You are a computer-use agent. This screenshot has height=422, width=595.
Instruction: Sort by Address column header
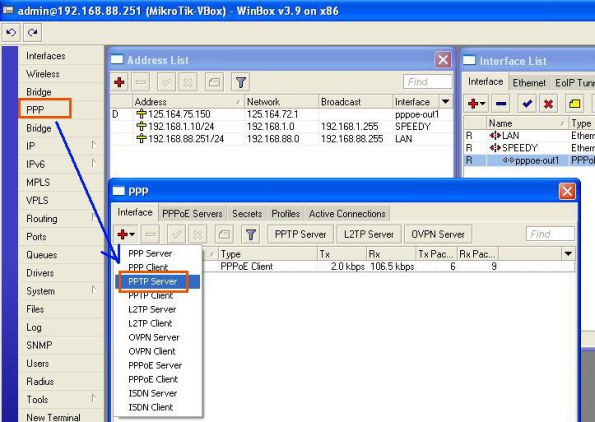[x=187, y=102]
